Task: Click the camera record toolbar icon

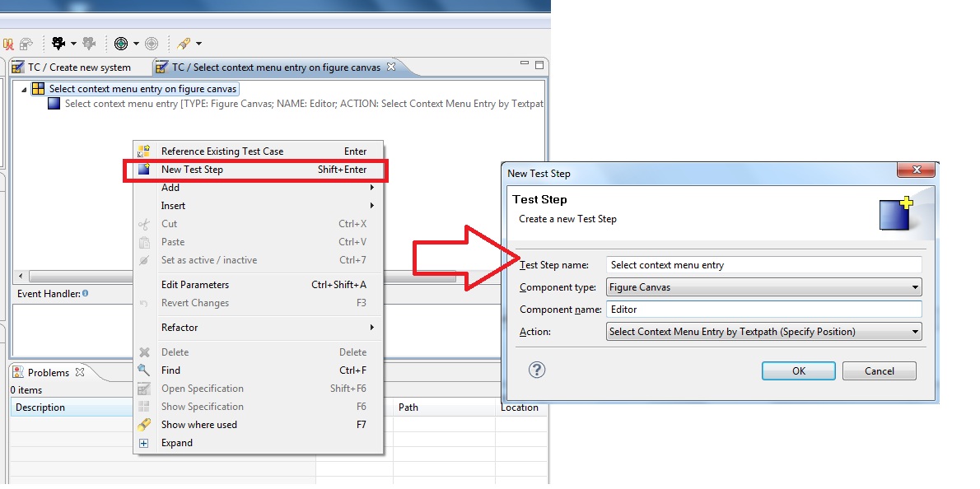Action: click(x=58, y=43)
